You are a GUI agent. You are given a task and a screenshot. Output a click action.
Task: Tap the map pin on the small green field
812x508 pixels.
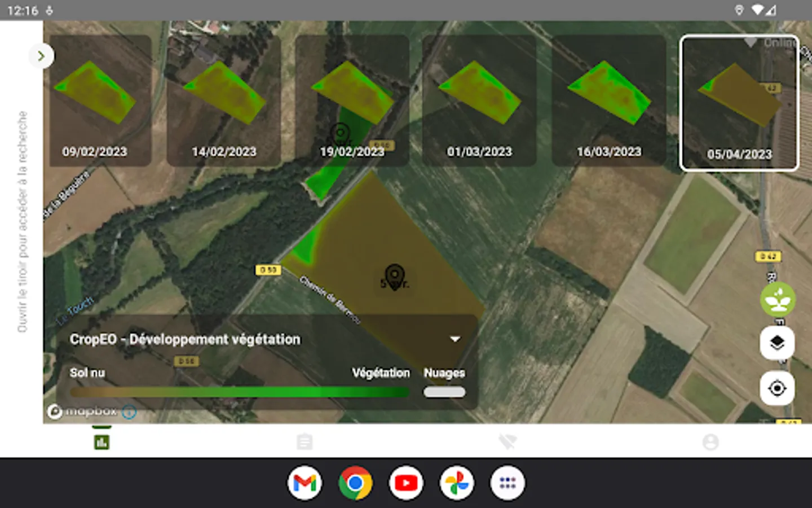click(x=340, y=134)
